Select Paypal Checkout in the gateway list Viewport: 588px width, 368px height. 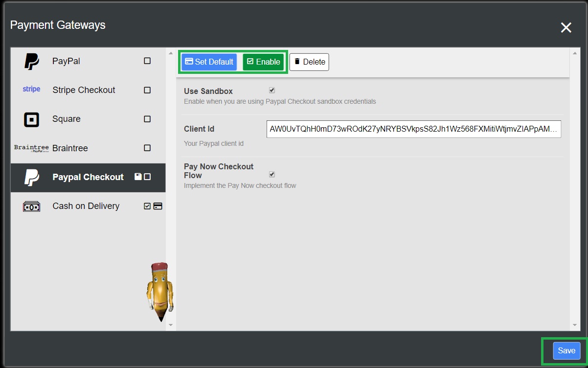[88, 177]
